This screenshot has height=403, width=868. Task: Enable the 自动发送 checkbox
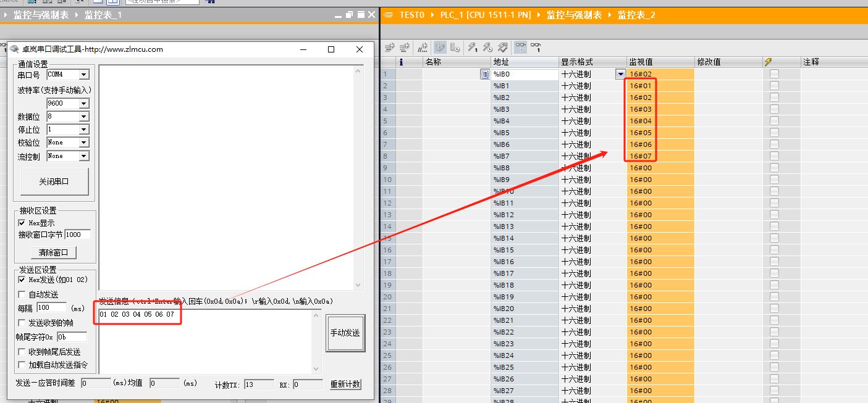point(22,294)
